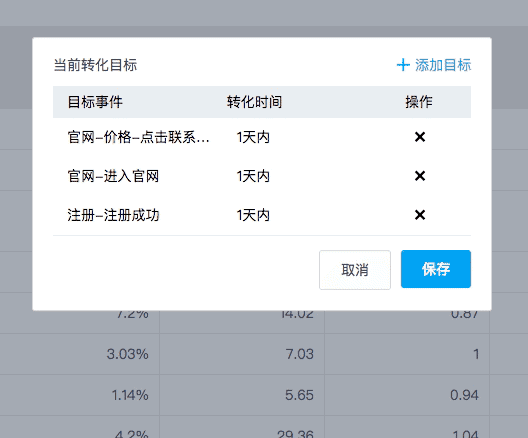The height and width of the screenshot is (438, 528).
Task: Select the 官网-进入官网 event name
Action: 113,176
